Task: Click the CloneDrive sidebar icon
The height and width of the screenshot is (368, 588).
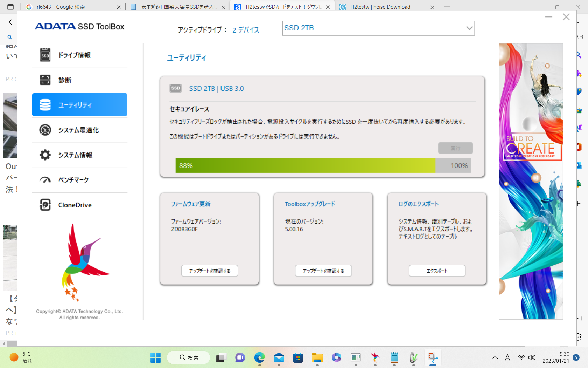Action: [45, 205]
